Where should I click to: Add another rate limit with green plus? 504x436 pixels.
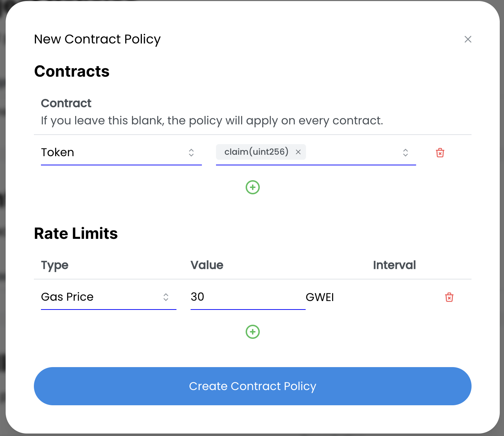[x=253, y=332]
